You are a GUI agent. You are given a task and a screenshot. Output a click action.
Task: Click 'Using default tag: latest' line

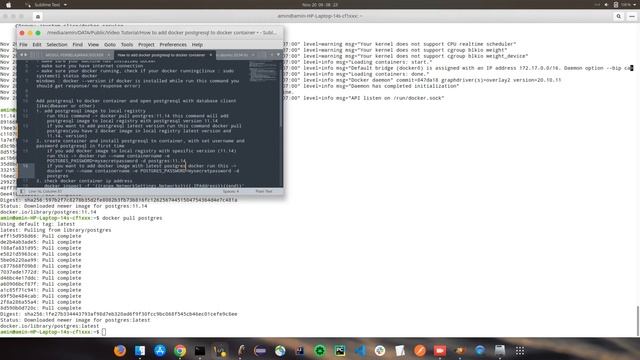click(x=38, y=224)
